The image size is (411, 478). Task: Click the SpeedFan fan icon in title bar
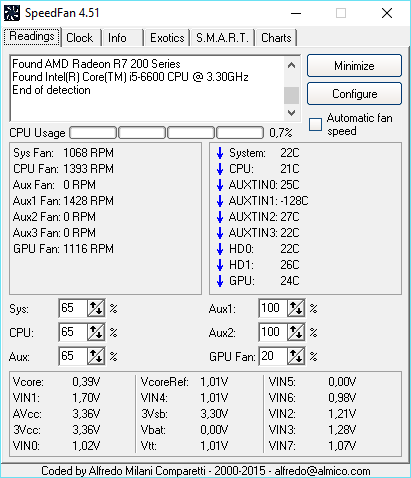click(x=12, y=13)
